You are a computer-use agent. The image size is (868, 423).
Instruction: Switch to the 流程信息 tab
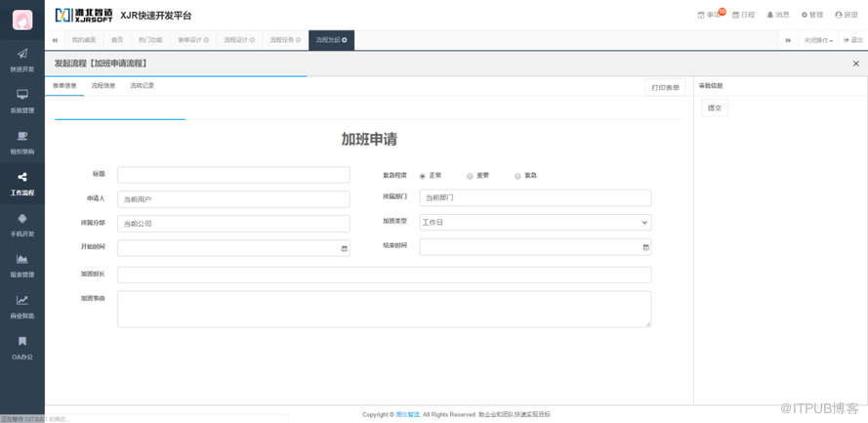[x=103, y=86]
